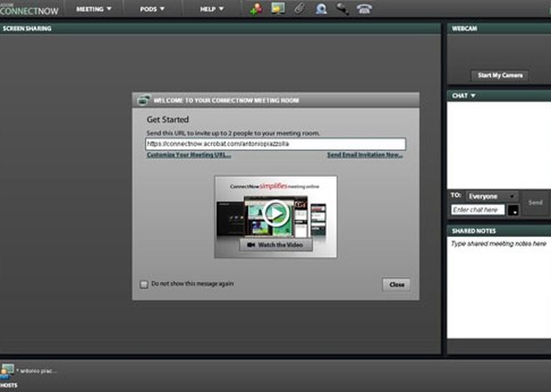551x392 pixels.
Task: Open the Meeting menu
Action: 94,9
